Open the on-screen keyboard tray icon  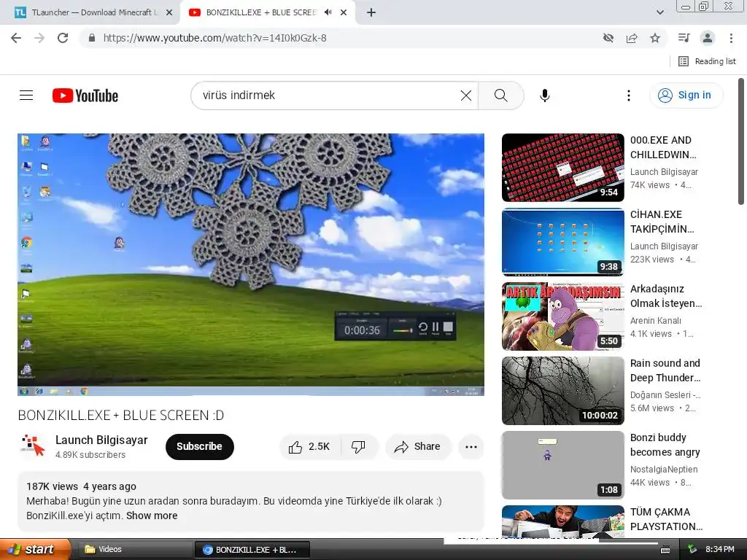665,550
